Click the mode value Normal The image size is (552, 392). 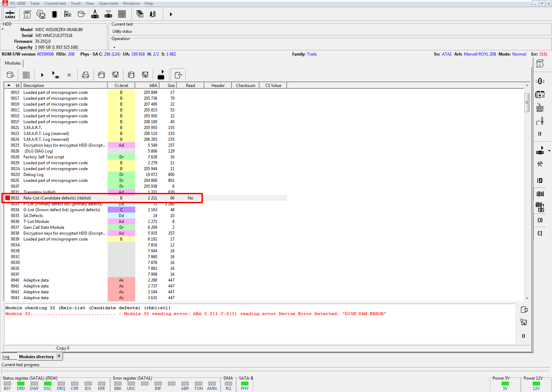tap(519, 54)
